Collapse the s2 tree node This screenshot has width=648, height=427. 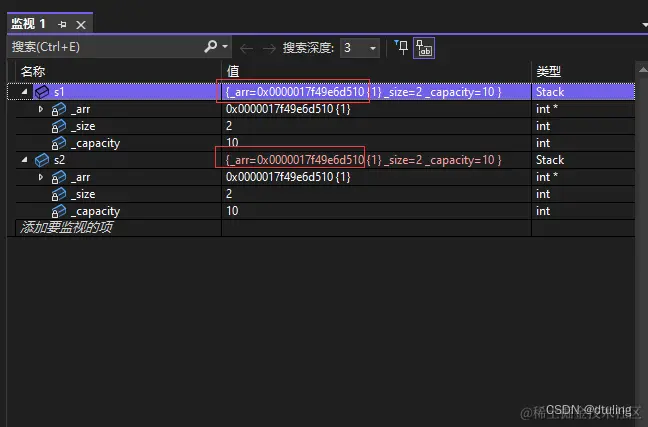click(24, 160)
